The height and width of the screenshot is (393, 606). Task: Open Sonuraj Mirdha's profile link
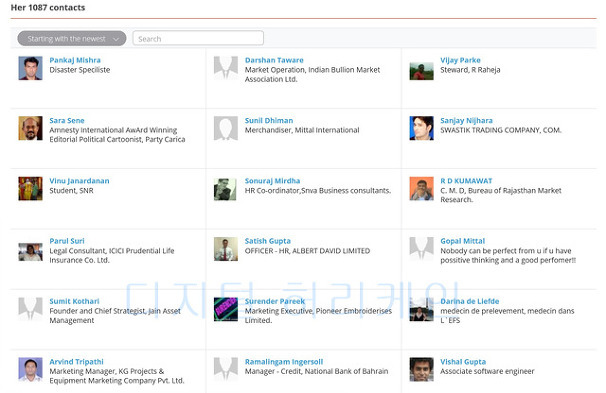tap(272, 181)
